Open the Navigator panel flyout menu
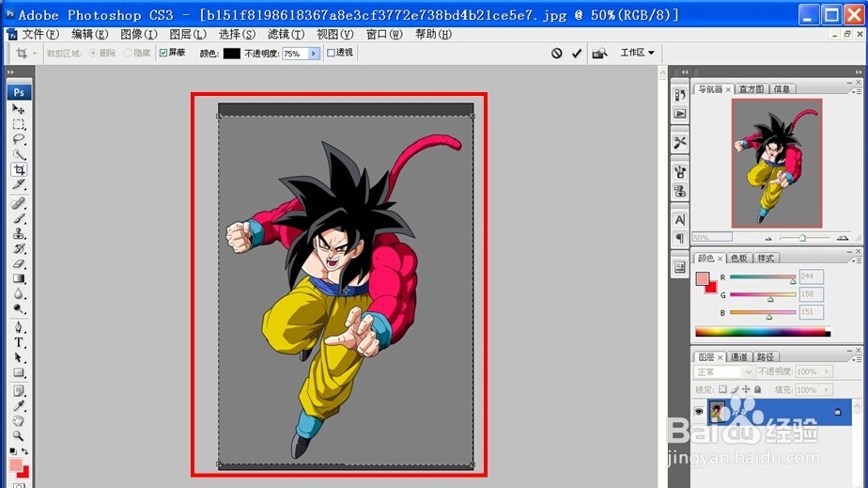Viewport: 868px width, 488px height. point(858,91)
